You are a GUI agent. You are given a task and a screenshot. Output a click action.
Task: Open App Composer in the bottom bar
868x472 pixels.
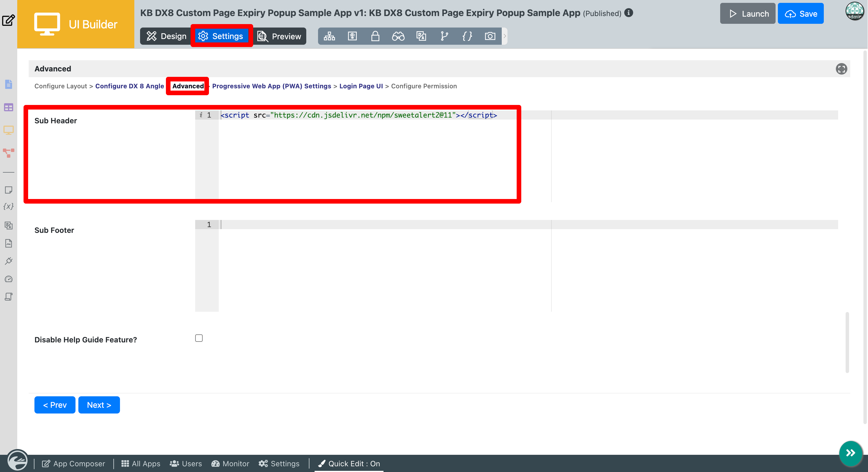coord(73,464)
